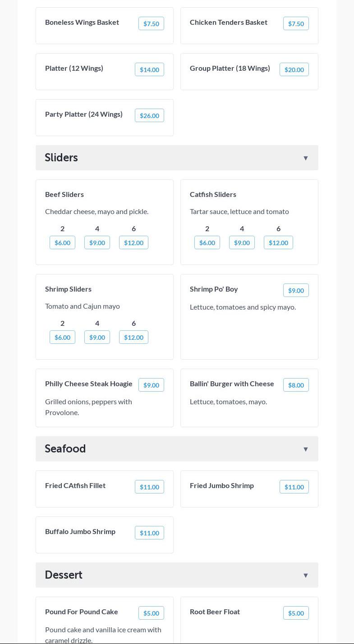The height and width of the screenshot is (644, 354).
Task: Order Fried Jumbo Shrimp for $11.00
Action: (294, 487)
